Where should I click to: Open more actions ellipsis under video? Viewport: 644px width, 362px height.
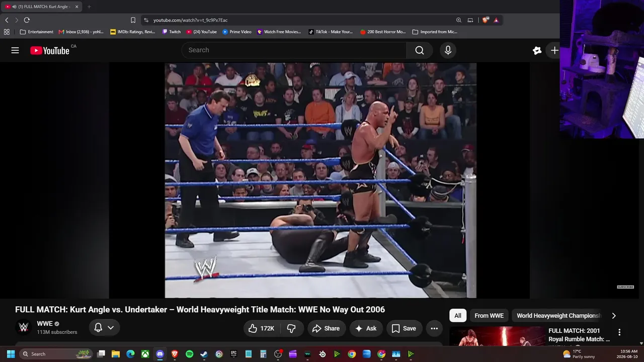click(x=434, y=328)
